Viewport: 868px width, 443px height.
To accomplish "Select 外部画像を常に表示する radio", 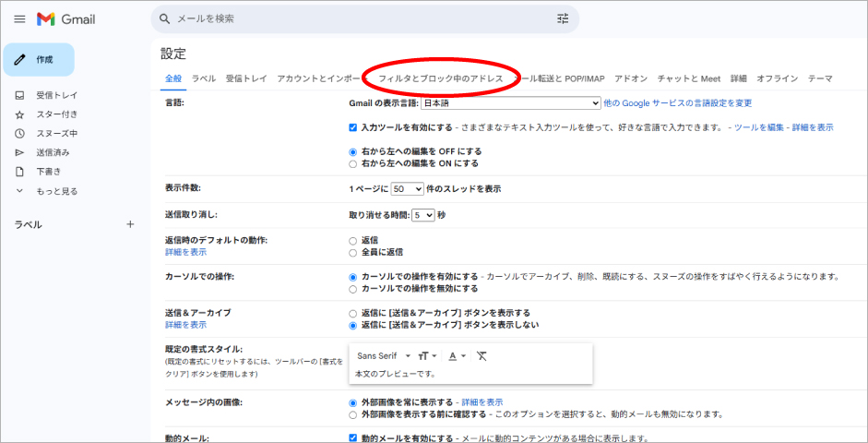I will pos(353,402).
